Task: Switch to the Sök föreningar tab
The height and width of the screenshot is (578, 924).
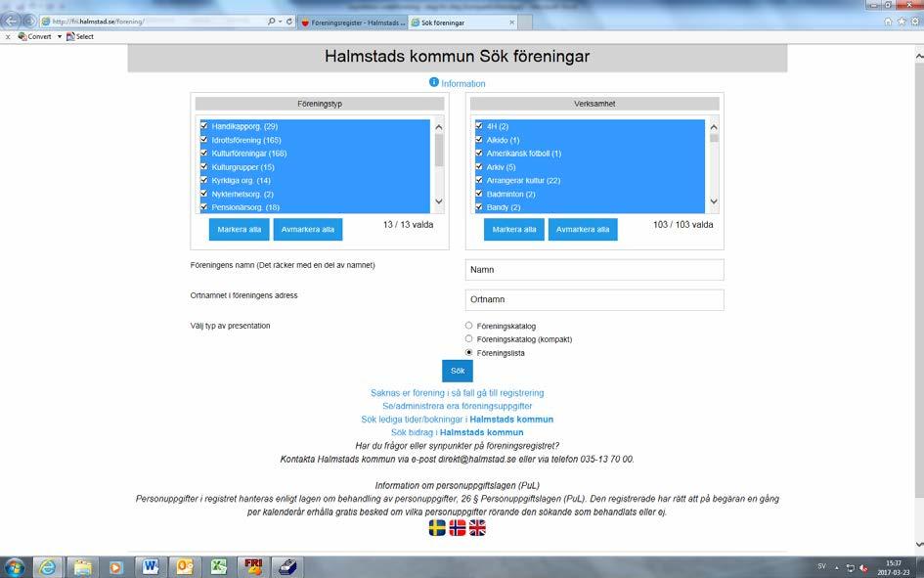Action: tap(462, 22)
